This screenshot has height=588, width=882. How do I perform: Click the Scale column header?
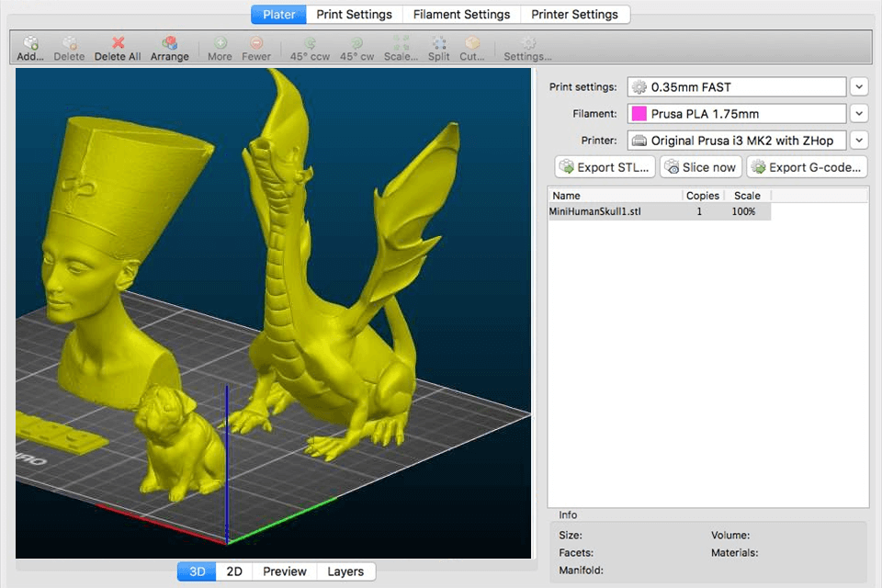(x=747, y=196)
